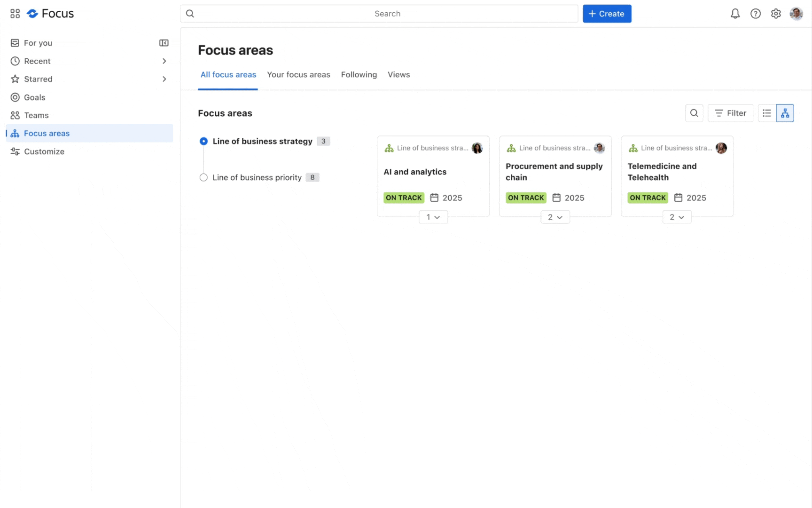Screen dimensions: 812x508
Task: Select Line of business strategy radio
Action: click(x=203, y=141)
